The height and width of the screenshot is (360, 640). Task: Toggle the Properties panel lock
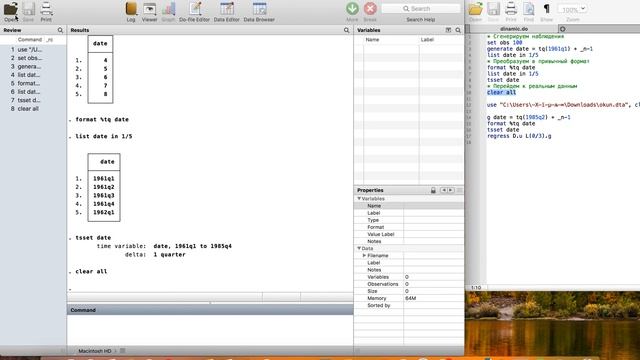click(433, 190)
